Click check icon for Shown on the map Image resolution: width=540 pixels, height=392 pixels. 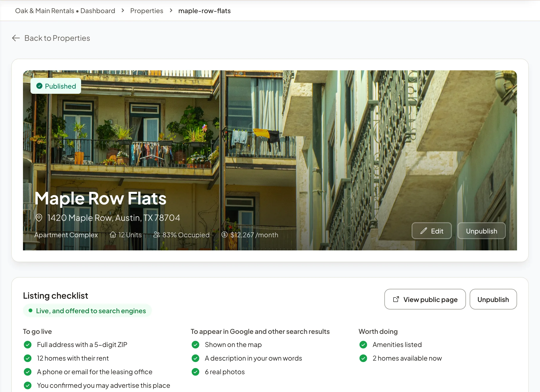195,345
